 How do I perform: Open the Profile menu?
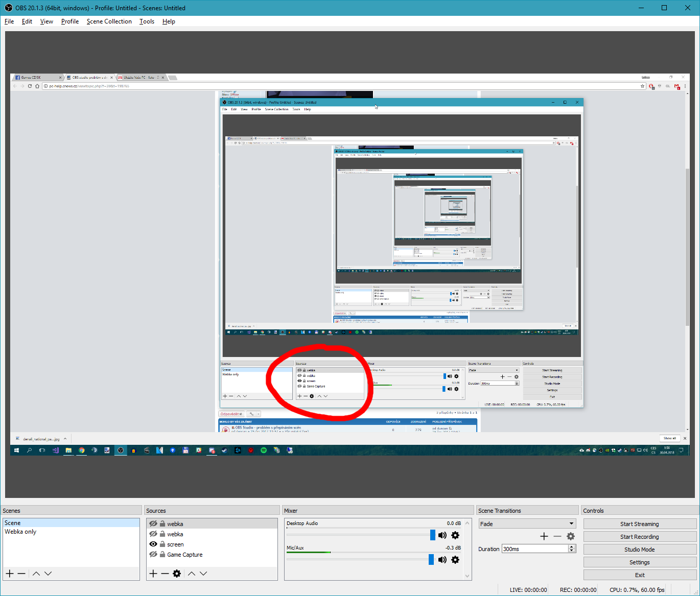coord(70,21)
